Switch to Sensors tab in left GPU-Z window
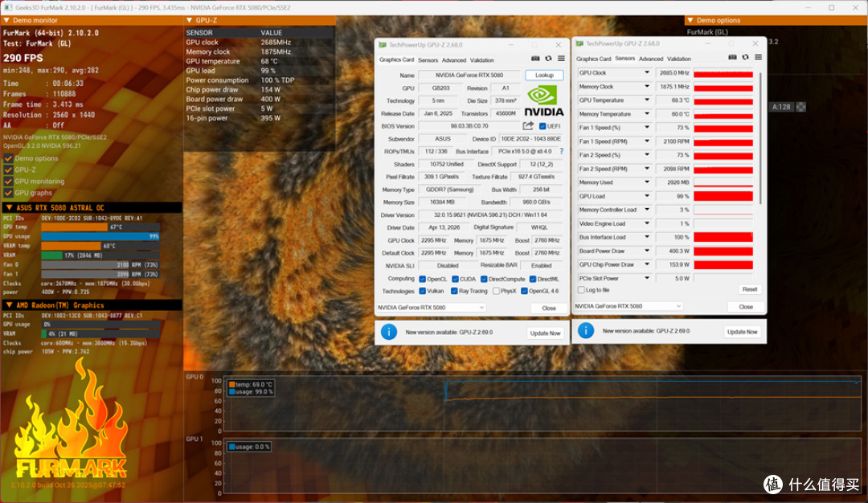868x503 pixels. click(428, 60)
